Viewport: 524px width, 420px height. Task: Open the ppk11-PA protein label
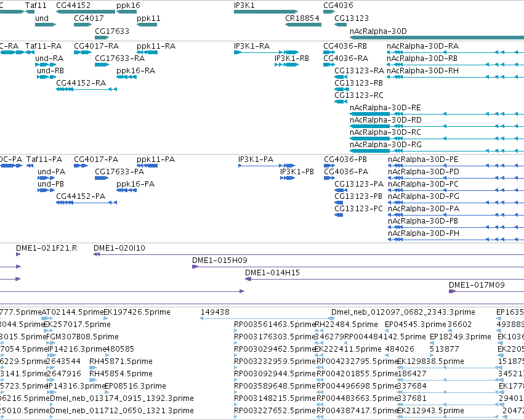tap(156, 160)
